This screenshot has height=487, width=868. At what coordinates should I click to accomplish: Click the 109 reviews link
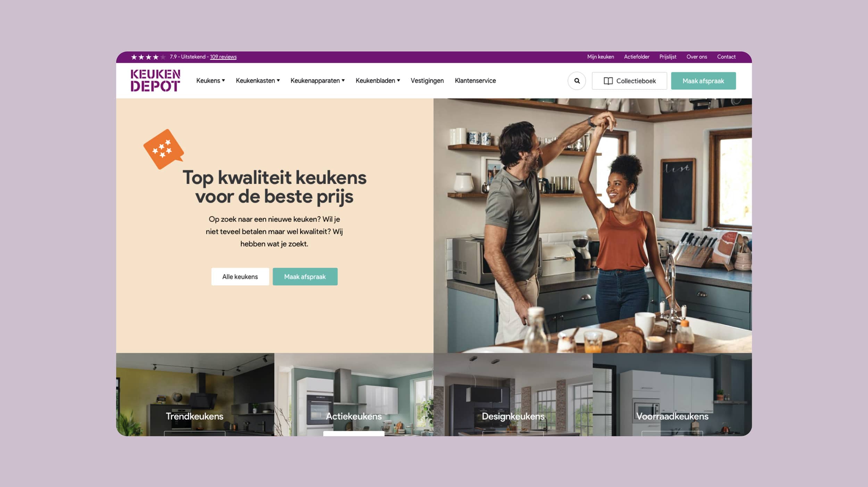[223, 57]
